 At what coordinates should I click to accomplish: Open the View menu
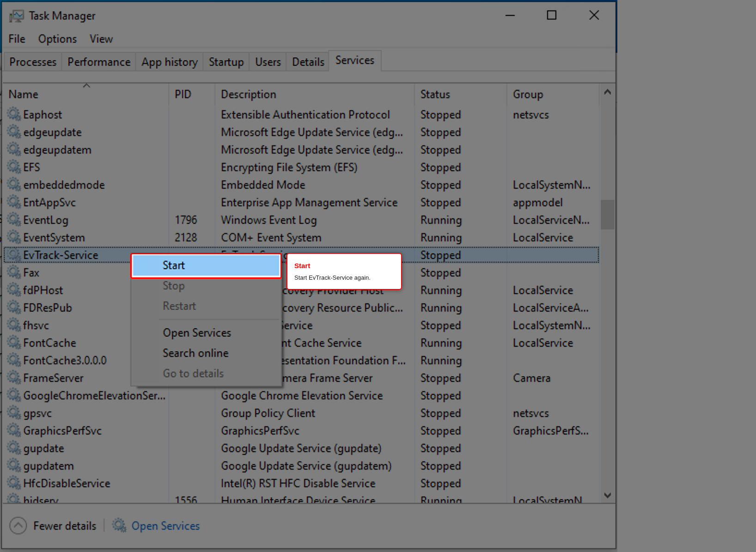(101, 39)
